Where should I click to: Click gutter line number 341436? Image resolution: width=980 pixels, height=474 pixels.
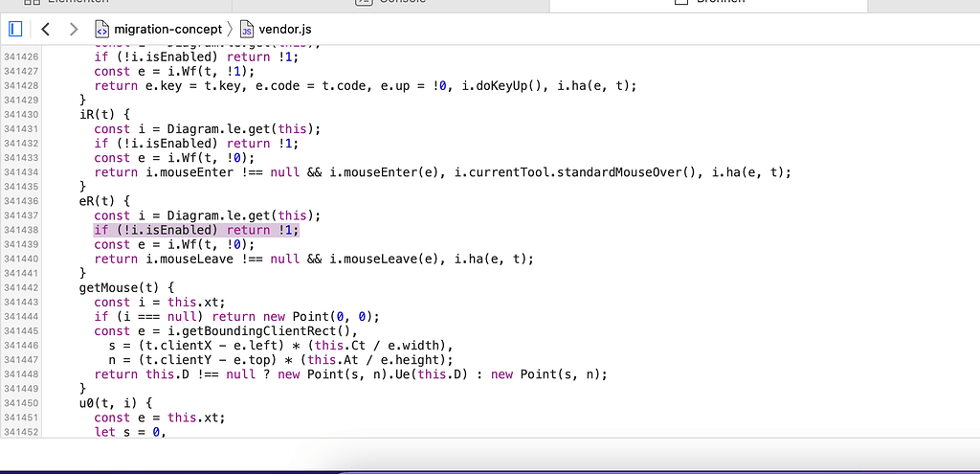[x=21, y=201]
